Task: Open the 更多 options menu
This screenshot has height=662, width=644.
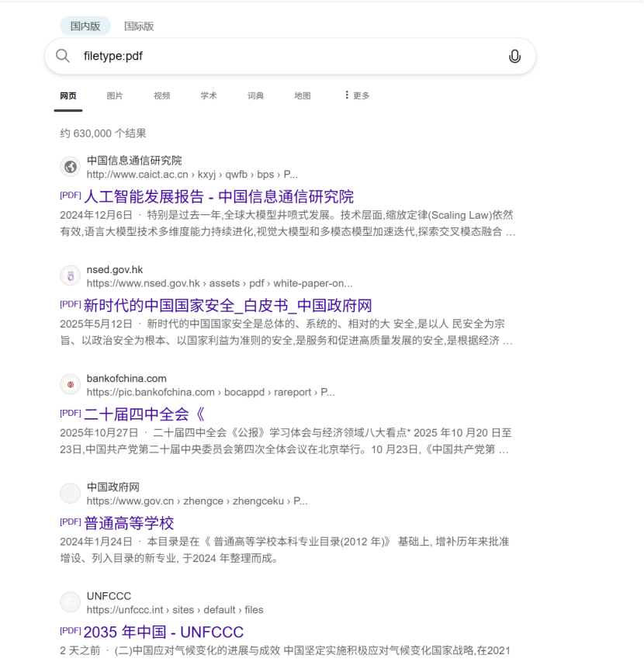Action: click(358, 95)
